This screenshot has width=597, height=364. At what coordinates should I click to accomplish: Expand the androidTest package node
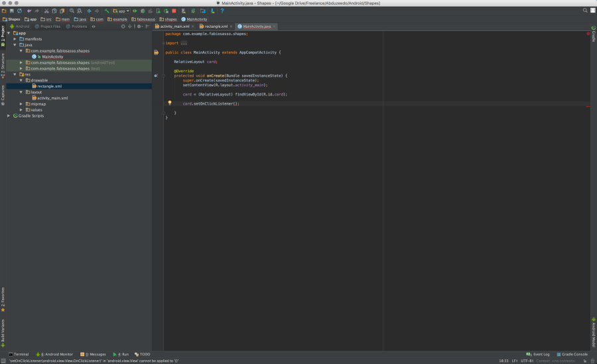(21, 62)
